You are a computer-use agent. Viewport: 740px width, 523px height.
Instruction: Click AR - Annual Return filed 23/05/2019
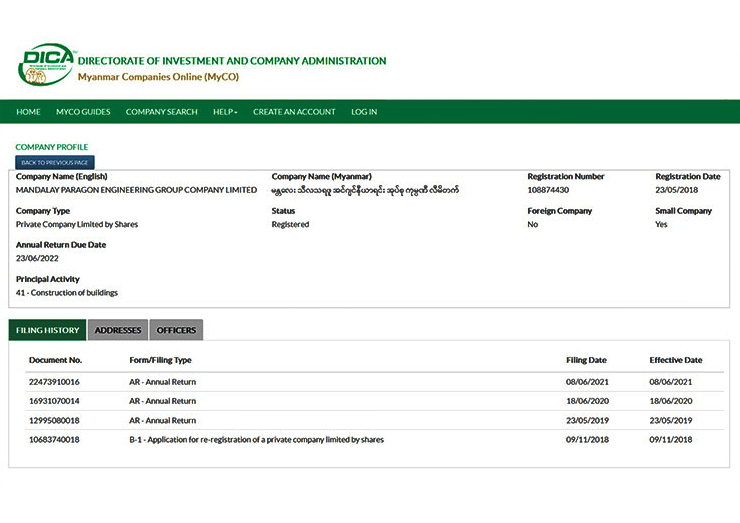[x=163, y=421]
